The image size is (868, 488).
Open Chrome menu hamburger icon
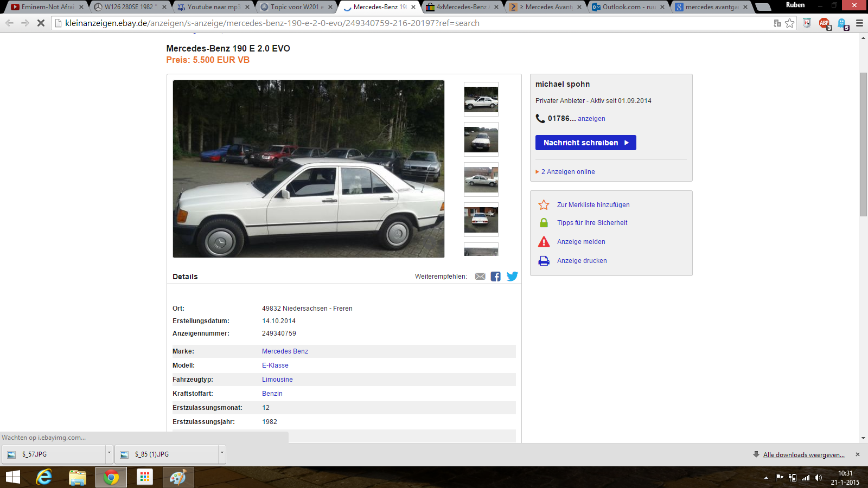click(x=859, y=23)
